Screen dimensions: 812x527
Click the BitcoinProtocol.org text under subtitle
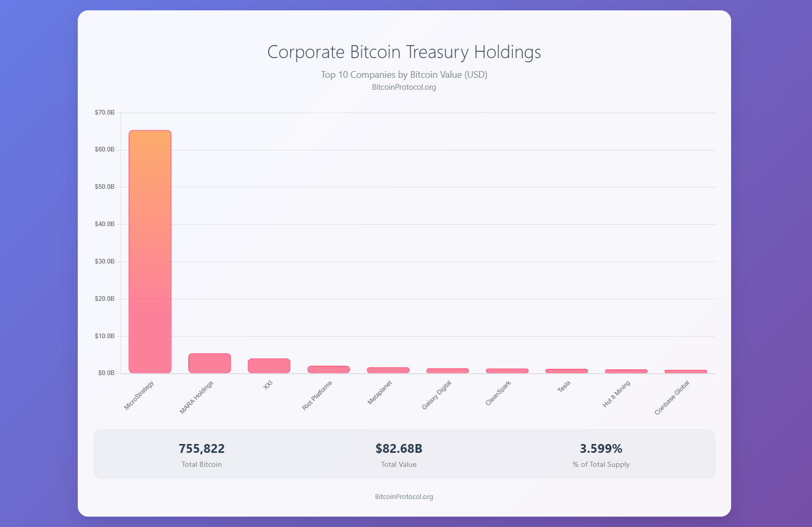404,87
